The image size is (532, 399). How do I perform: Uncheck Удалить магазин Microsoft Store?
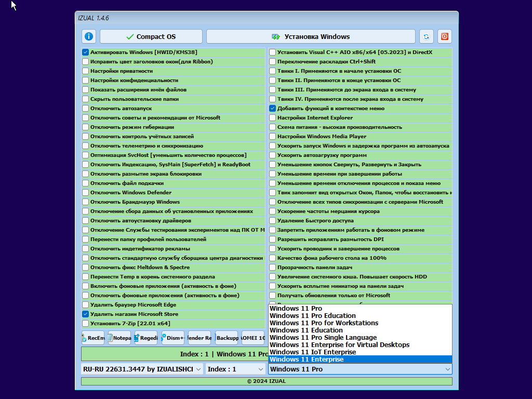tap(86, 314)
